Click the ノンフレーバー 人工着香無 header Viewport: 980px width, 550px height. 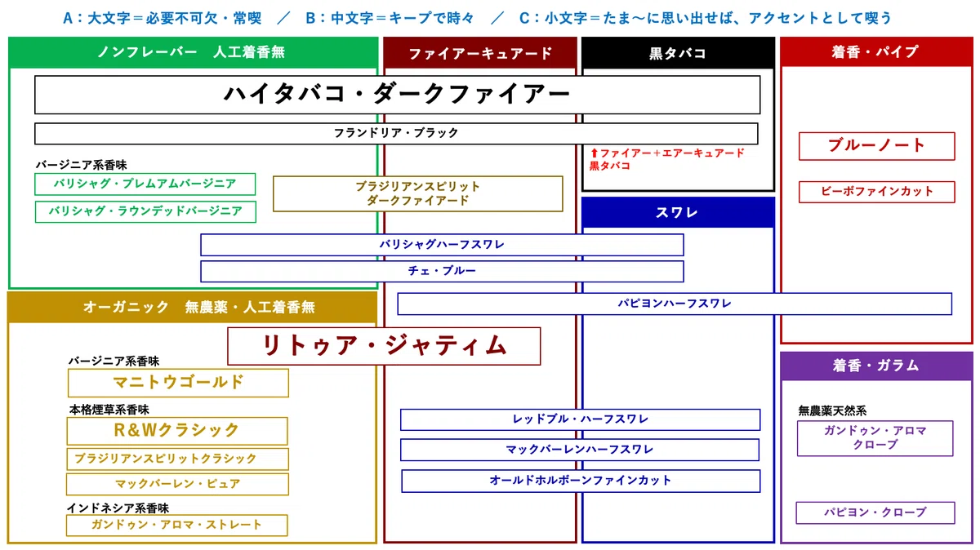193,52
